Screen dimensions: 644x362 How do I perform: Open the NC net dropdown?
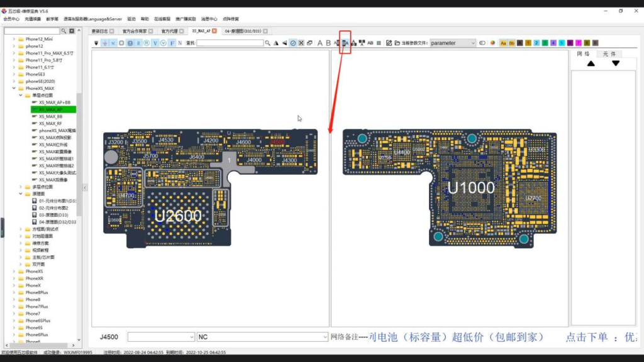(262, 337)
